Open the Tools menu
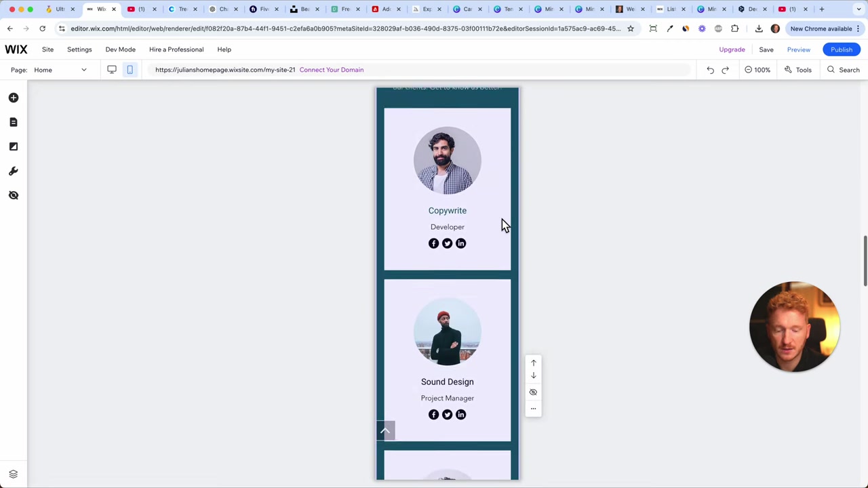This screenshot has height=488, width=868. pyautogui.click(x=798, y=70)
